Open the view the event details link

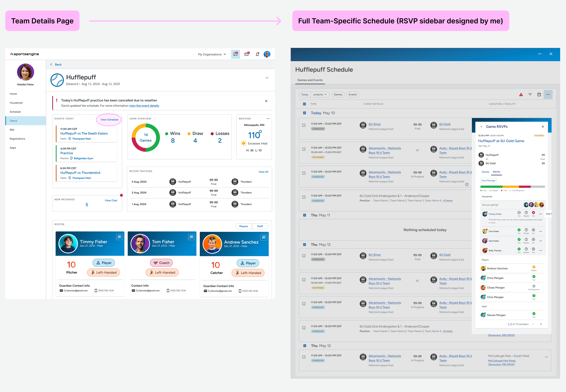pos(144,106)
